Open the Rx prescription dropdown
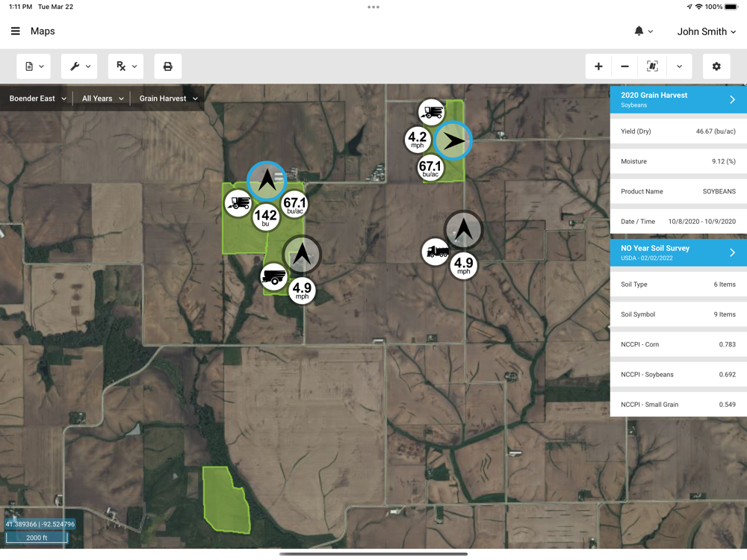This screenshot has height=560, width=747. (x=125, y=66)
